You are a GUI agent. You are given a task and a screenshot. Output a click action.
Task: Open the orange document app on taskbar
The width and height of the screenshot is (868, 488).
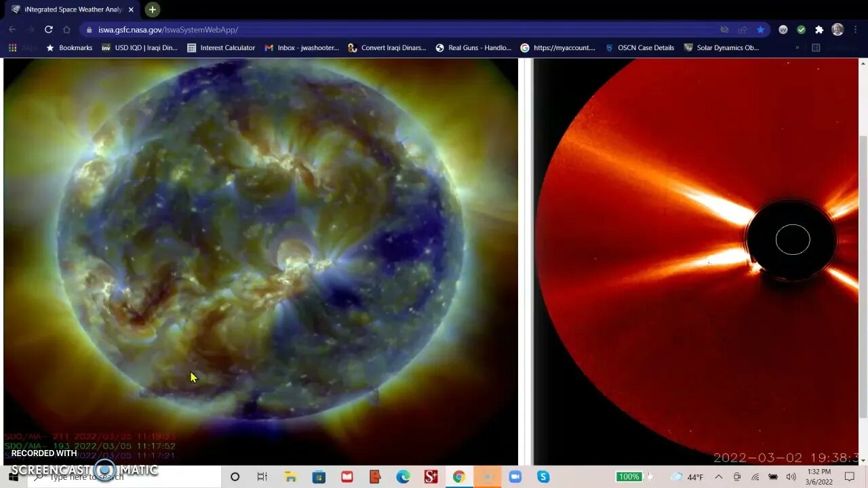point(375,477)
